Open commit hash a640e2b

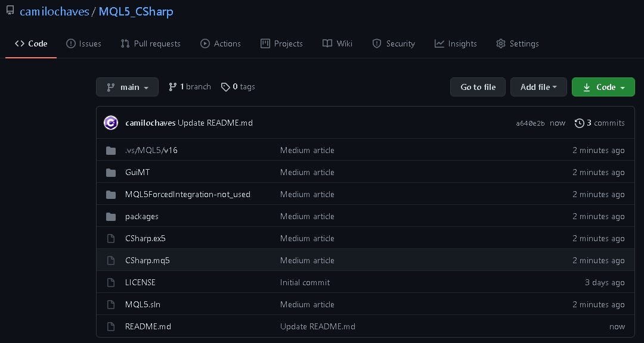(530, 123)
